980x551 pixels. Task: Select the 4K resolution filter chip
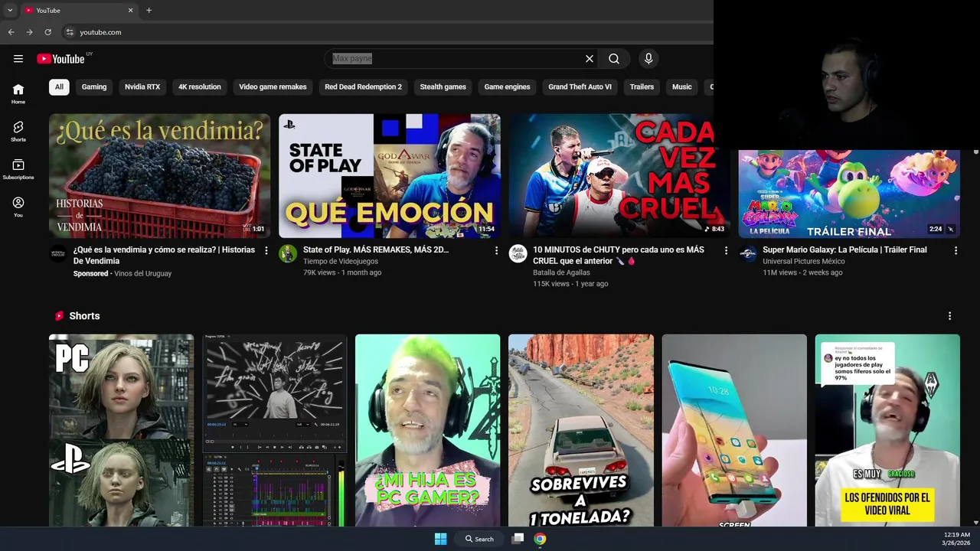point(200,86)
